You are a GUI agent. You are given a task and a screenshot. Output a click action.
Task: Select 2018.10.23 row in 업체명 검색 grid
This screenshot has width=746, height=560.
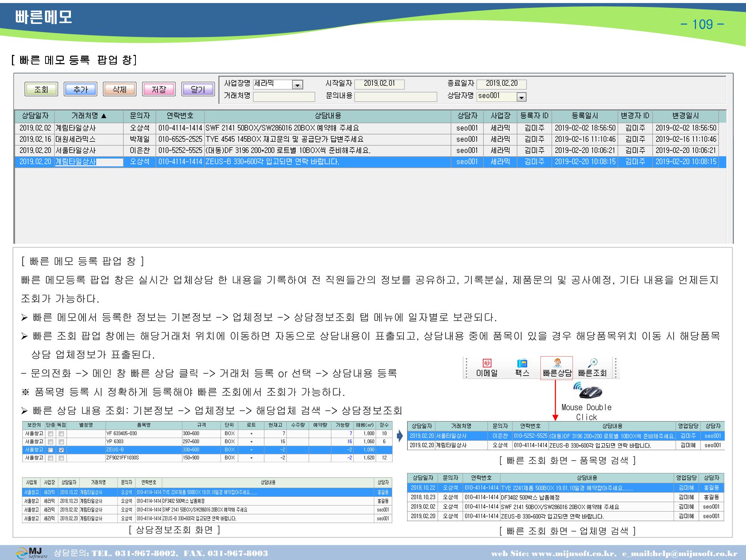(565, 497)
